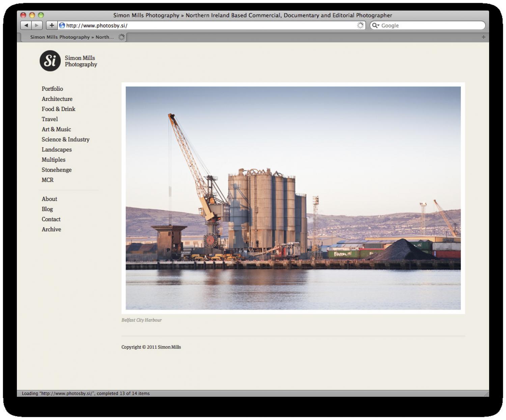Click the browser Back arrow button
The image size is (506, 420).
[26, 25]
